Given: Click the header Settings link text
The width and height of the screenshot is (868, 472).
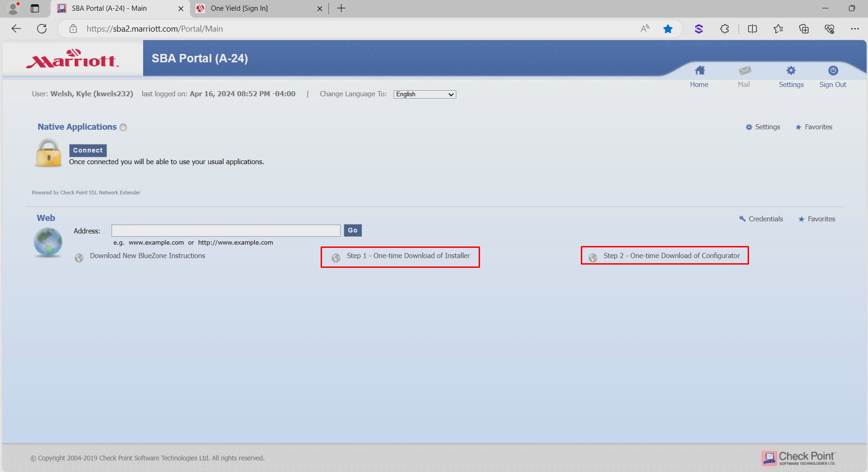Looking at the screenshot, I should 791,85.
